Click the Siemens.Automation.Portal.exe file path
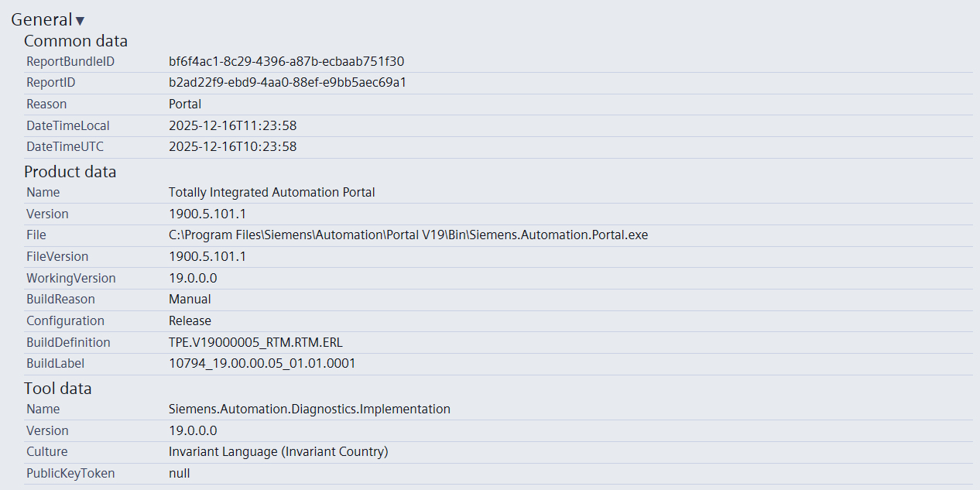Image resolution: width=980 pixels, height=490 pixels. pos(408,235)
